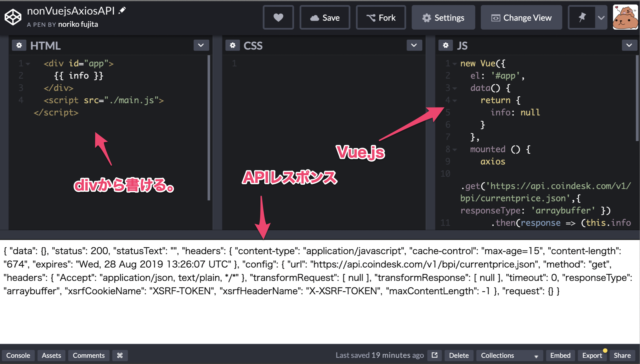Screen dimensions: 640x364
Task: Open the Assets panel
Action: pos(51,355)
